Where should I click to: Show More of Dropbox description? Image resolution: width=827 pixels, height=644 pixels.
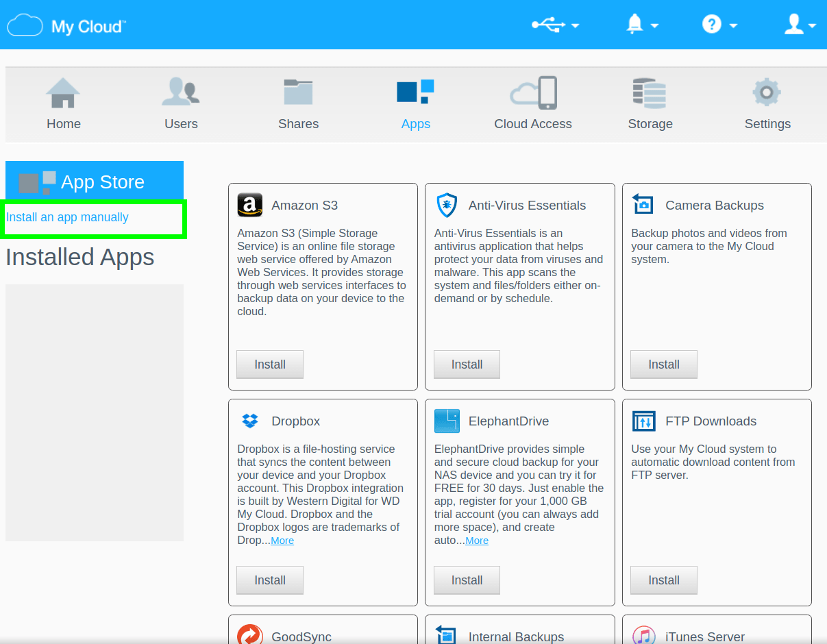[282, 541]
